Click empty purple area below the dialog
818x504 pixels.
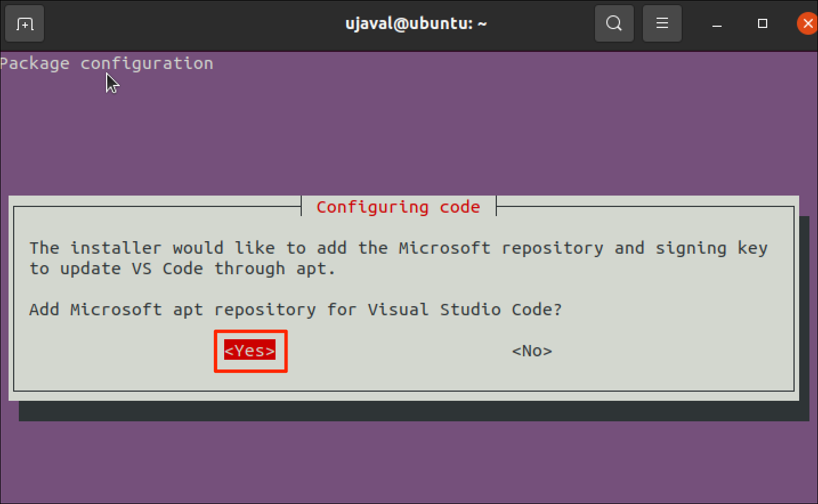point(409,462)
